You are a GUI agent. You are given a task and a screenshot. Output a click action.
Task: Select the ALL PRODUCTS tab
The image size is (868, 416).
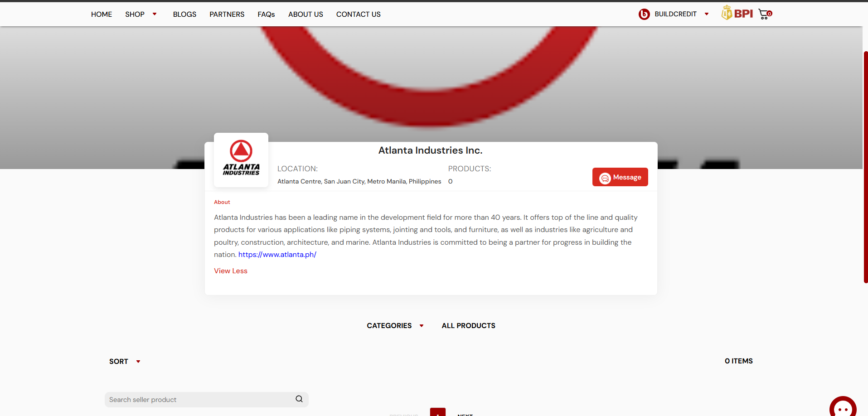(468, 326)
